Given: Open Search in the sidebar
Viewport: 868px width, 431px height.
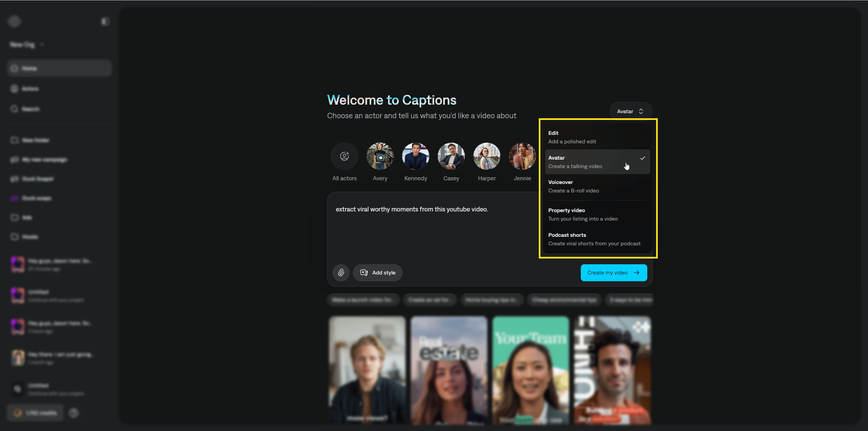Looking at the screenshot, I should [x=59, y=109].
